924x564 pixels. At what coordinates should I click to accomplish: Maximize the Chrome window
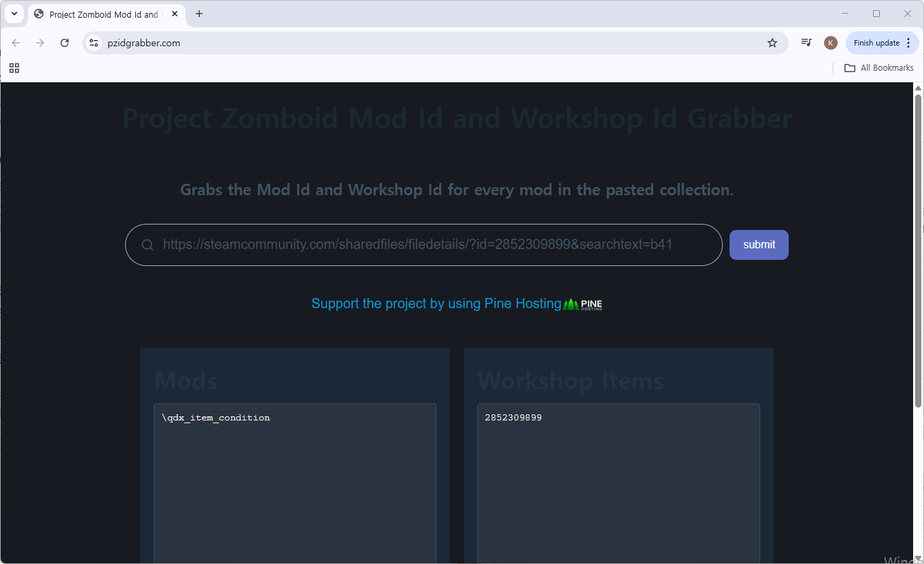[876, 14]
